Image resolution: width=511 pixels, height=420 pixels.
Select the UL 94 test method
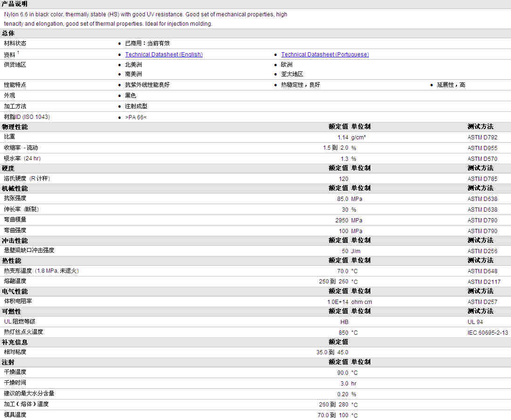(x=475, y=322)
